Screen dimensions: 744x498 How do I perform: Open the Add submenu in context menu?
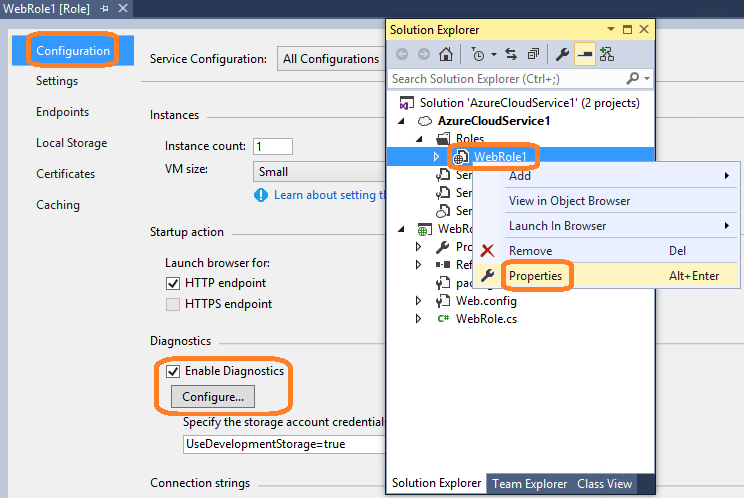coord(607,175)
